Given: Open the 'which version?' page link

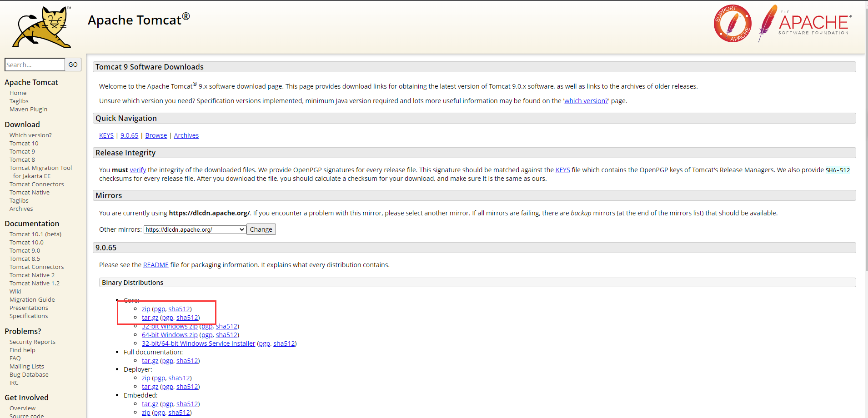Looking at the screenshot, I should click(586, 101).
